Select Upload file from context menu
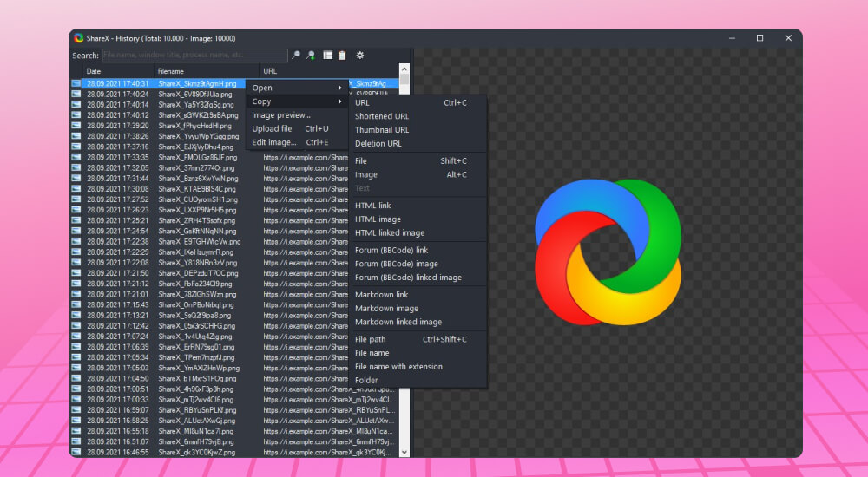This screenshot has width=868, height=477. (x=297, y=128)
